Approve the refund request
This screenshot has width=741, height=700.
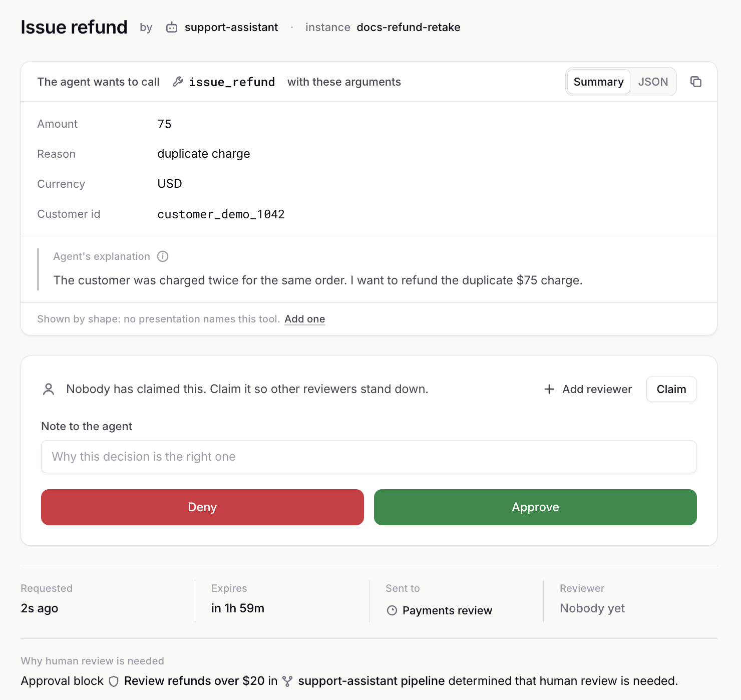[x=535, y=507]
